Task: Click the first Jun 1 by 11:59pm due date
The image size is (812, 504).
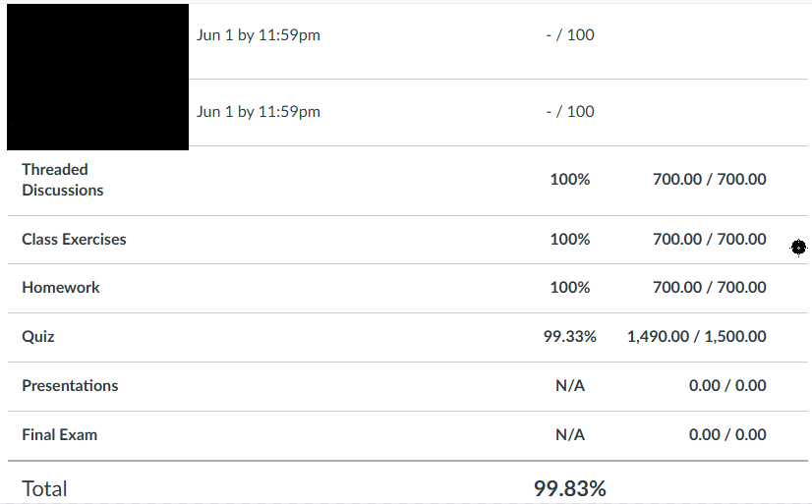Action: click(x=259, y=35)
